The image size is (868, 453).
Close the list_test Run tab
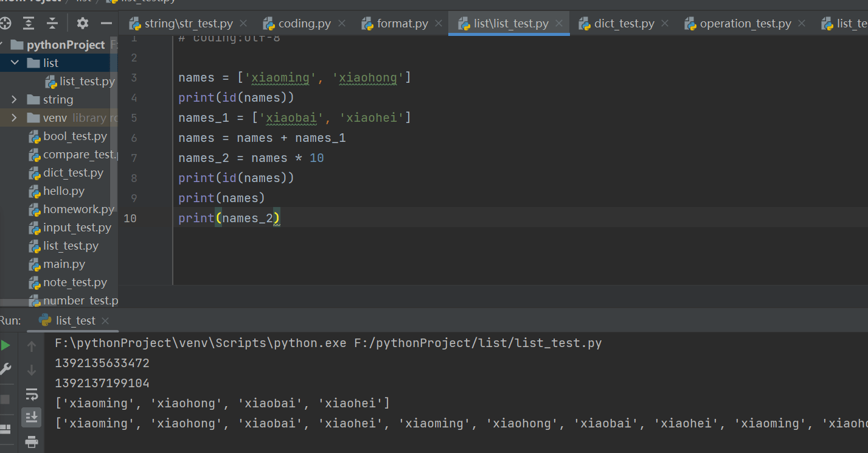105,320
